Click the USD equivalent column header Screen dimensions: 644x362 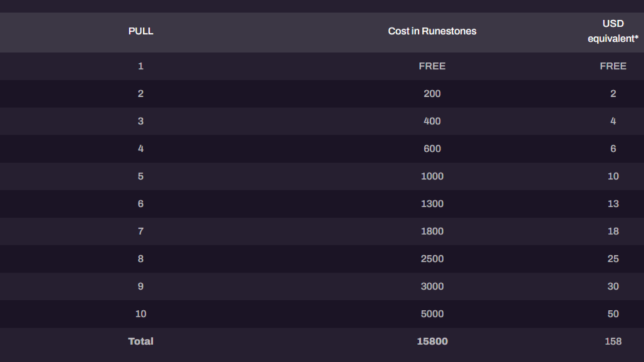pos(613,31)
